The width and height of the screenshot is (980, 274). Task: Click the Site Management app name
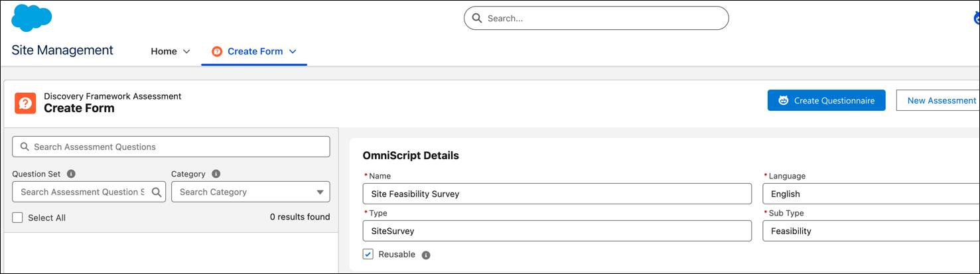[62, 50]
